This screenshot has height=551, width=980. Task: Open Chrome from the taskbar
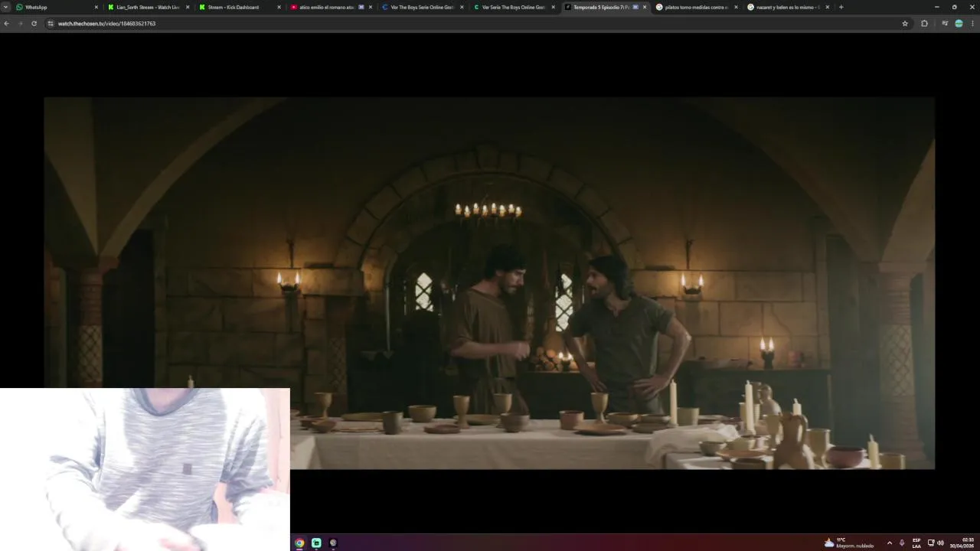point(299,543)
